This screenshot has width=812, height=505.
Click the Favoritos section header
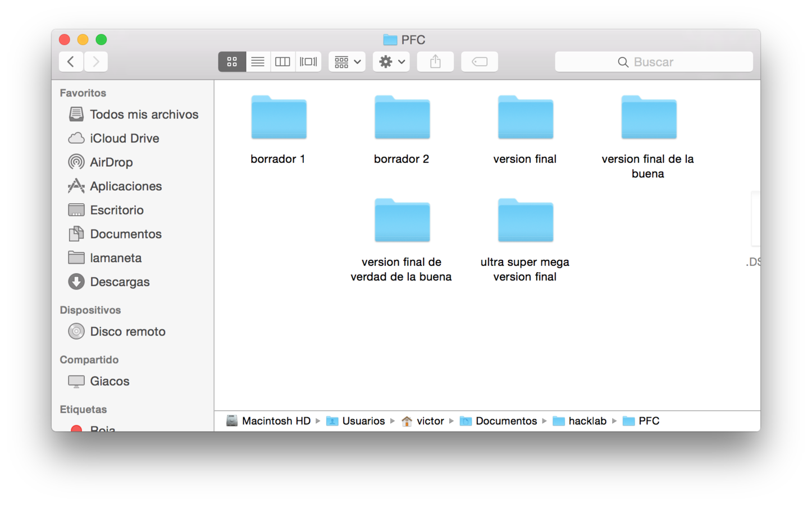coord(83,93)
